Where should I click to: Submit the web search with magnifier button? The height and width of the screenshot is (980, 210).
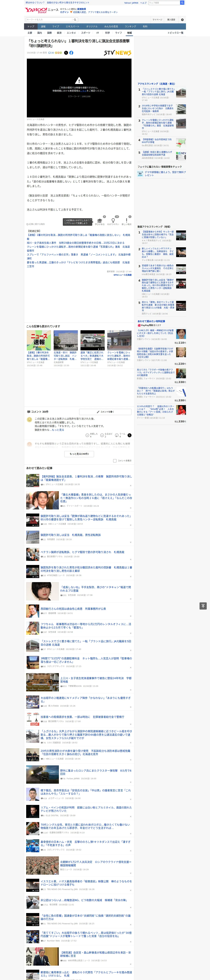pyautogui.click(x=182, y=3)
